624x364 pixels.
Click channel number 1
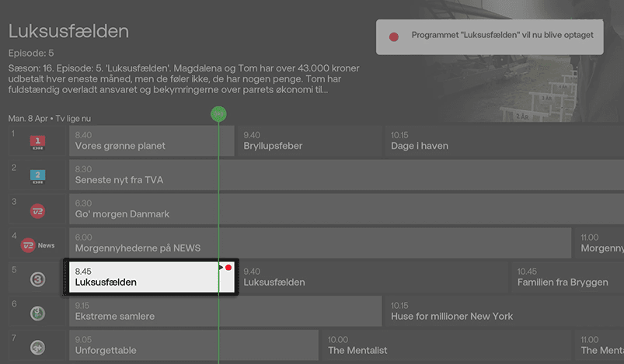tap(13, 133)
